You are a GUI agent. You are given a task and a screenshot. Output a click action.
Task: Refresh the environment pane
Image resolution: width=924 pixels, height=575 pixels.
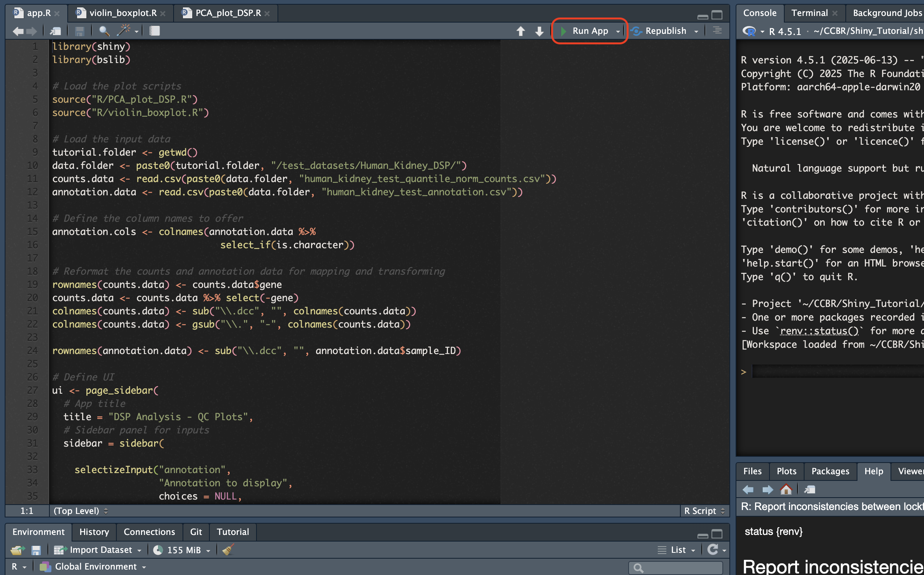712,550
